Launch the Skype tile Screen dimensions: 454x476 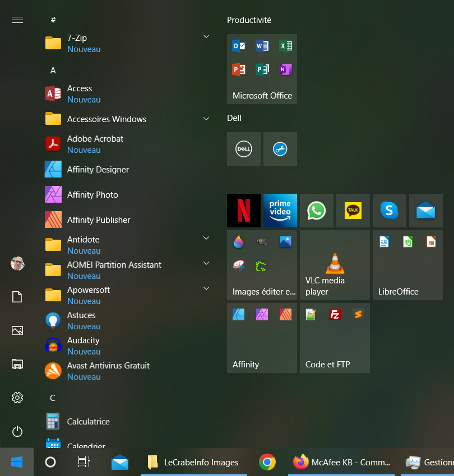[x=390, y=211]
